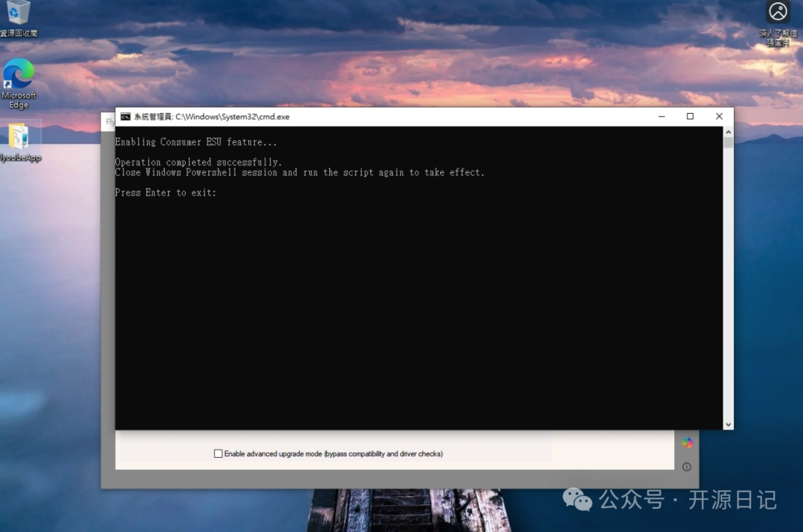Enable the advanced upgrade mode checkbox
803x532 pixels.
point(218,453)
